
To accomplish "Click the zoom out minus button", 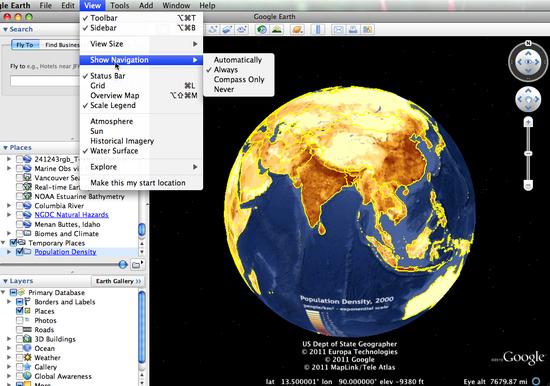I will [x=528, y=185].
